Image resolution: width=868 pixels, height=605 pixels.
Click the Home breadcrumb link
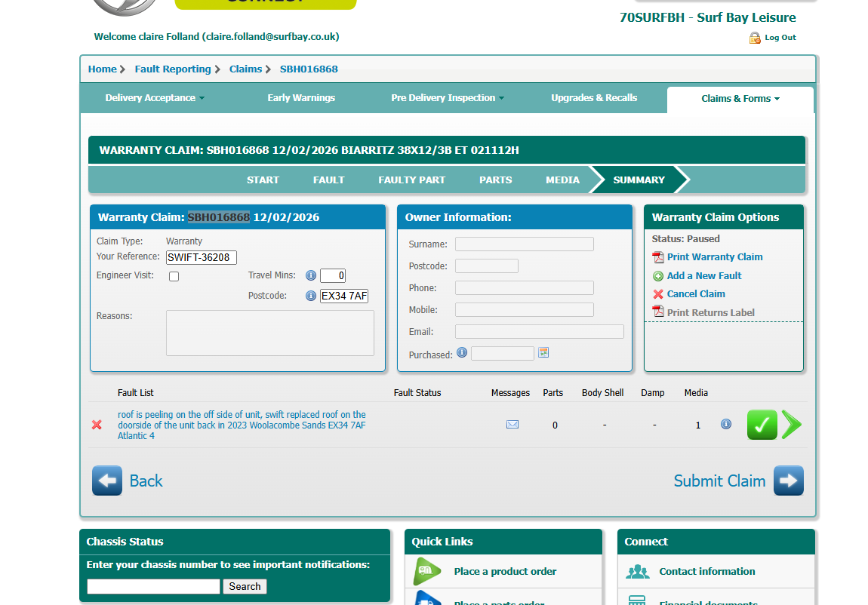(103, 69)
